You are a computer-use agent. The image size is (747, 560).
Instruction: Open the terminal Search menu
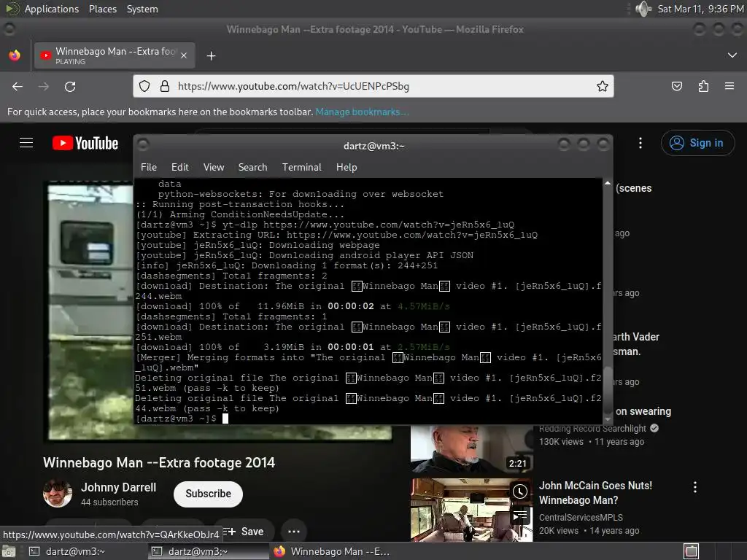coord(252,167)
